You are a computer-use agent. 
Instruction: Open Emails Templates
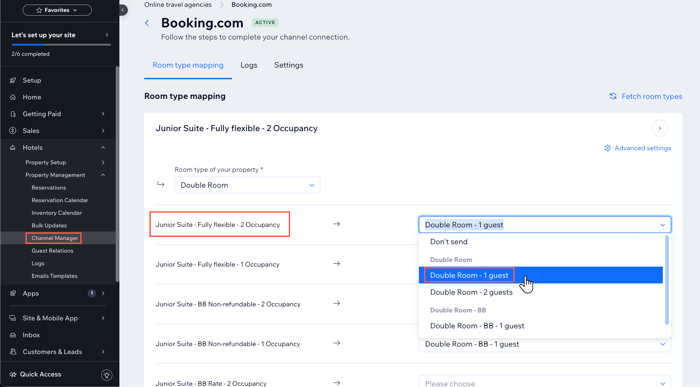[54, 276]
